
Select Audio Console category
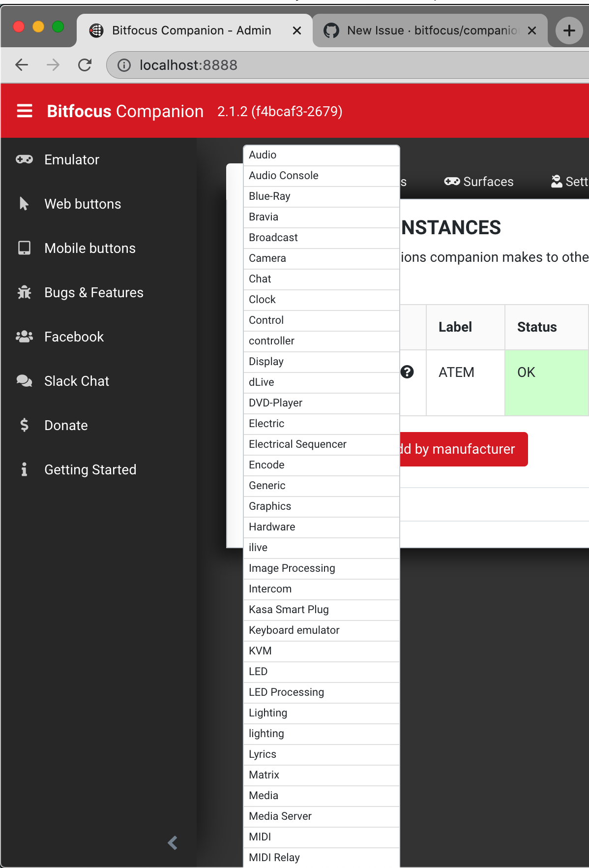(x=322, y=176)
